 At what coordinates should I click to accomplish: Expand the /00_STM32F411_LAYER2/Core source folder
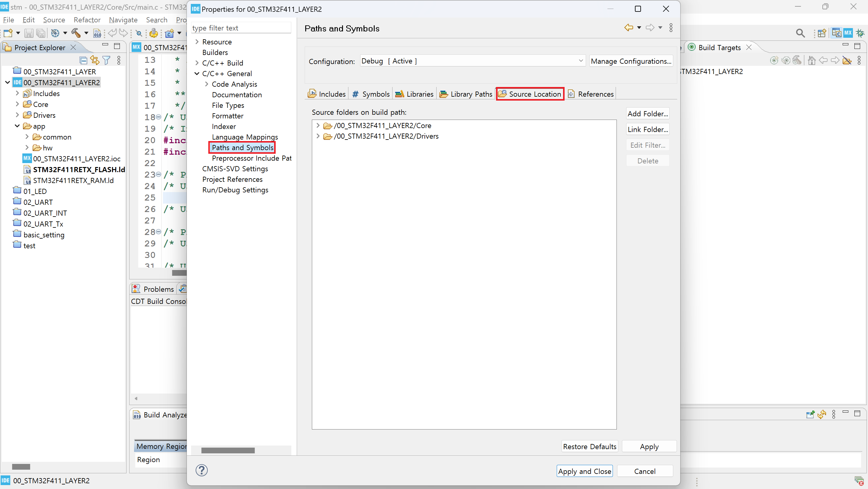(x=318, y=126)
